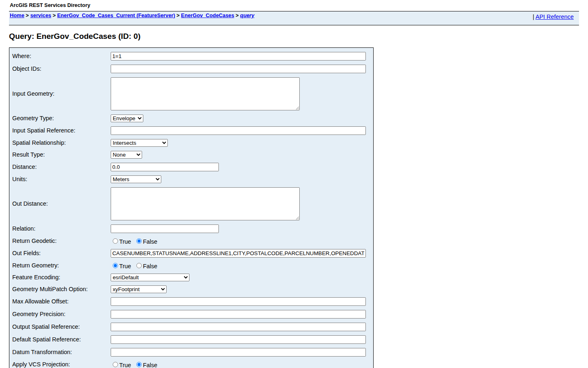This screenshot has height=368, width=588.
Task: Focus the Datum Transformation field
Action: pyautogui.click(x=238, y=352)
